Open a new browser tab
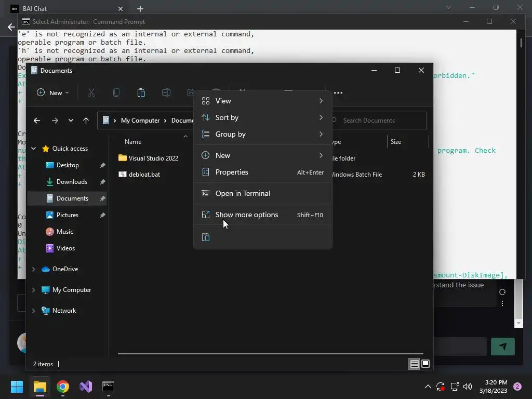532x399 pixels. pos(140,9)
